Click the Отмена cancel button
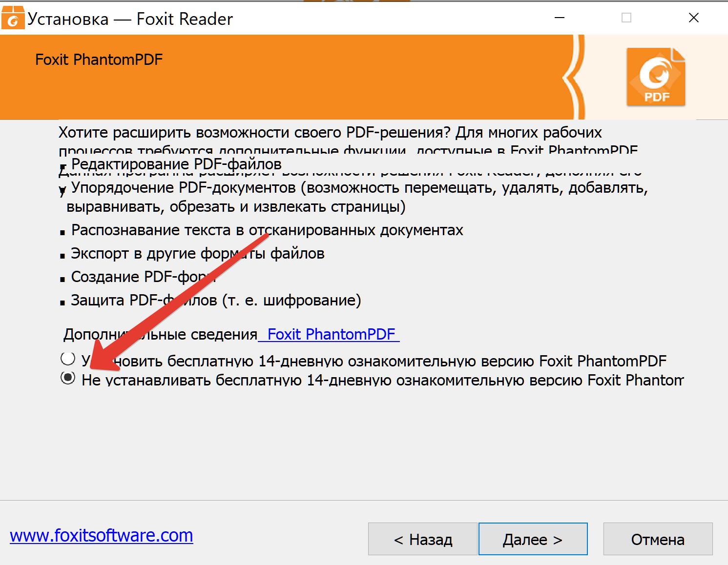Screen dimensions: 728x565 point(658,539)
